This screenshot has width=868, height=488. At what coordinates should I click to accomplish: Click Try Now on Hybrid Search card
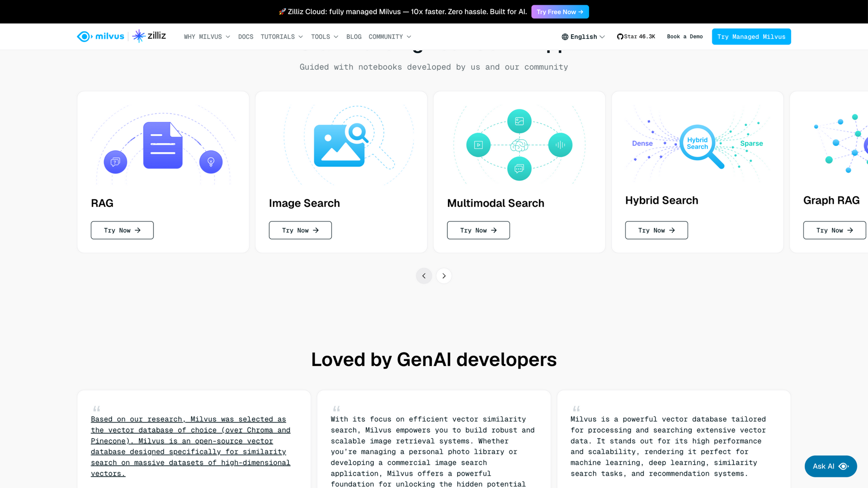point(656,230)
